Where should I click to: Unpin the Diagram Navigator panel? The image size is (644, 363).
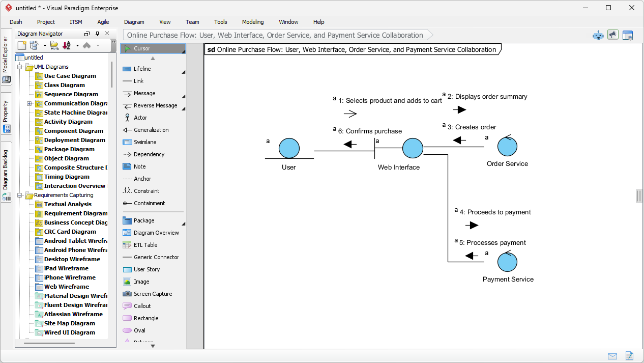tap(97, 33)
